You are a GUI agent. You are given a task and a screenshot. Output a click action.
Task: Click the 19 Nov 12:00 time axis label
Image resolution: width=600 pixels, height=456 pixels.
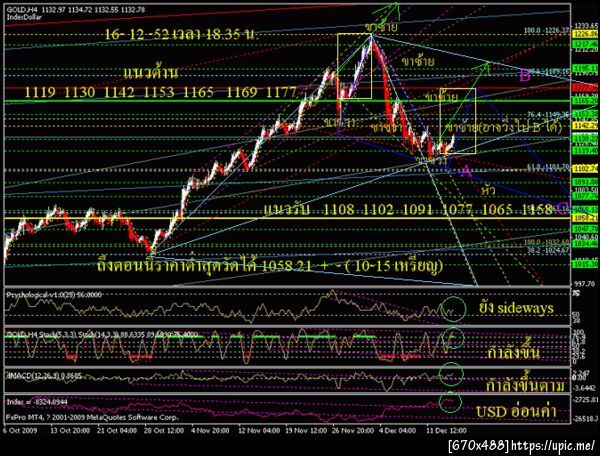pyautogui.click(x=306, y=430)
